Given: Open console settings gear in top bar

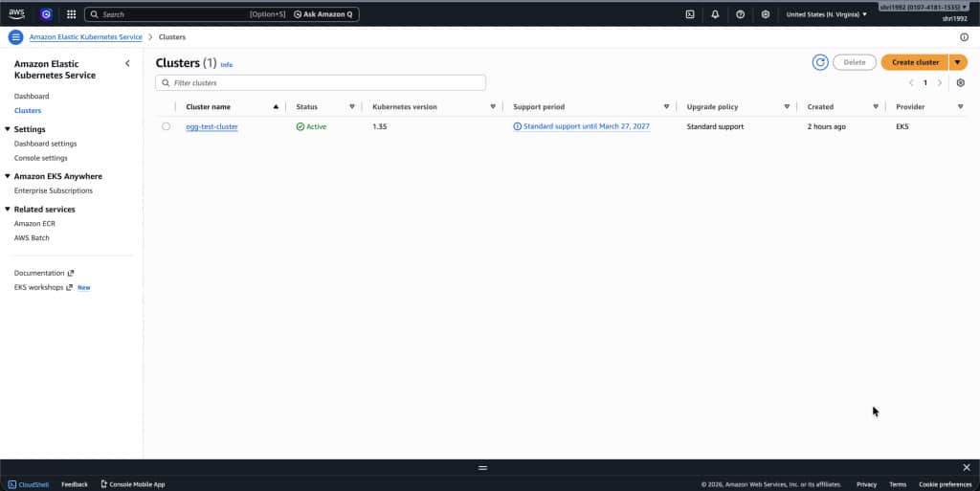Looking at the screenshot, I should click(765, 13).
